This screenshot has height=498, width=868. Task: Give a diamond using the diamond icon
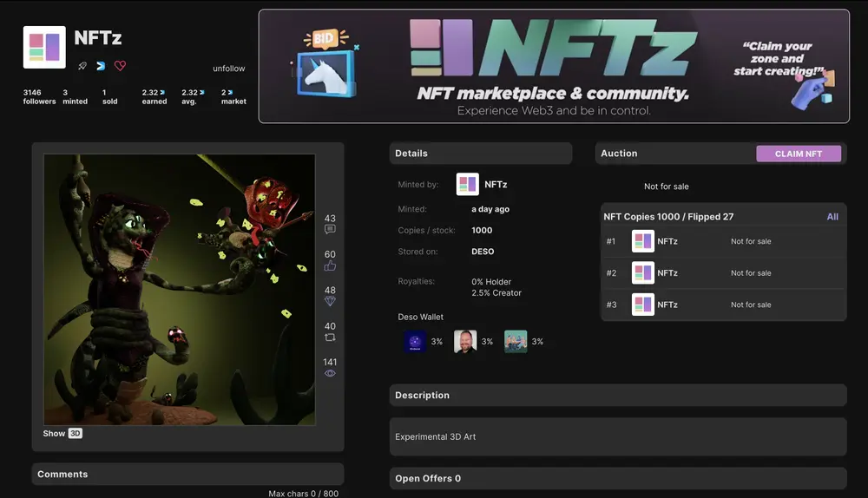click(x=330, y=301)
